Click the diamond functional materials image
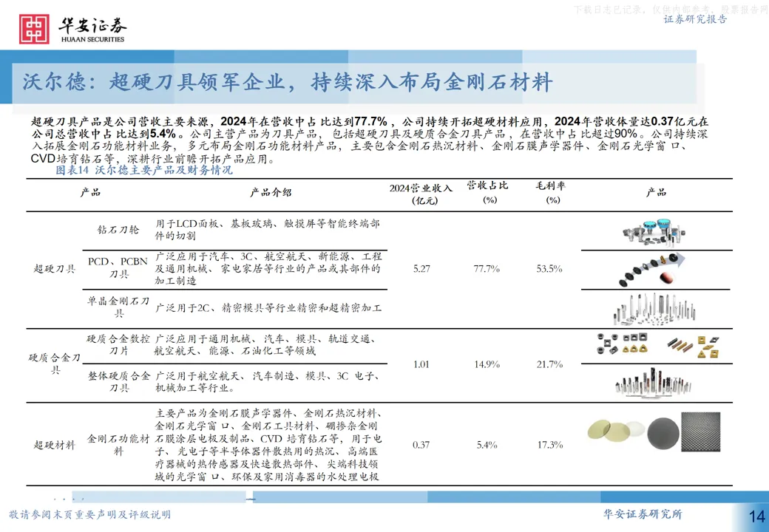Image resolution: width=769 pixels, height=532 pixels. coord(654,432)
